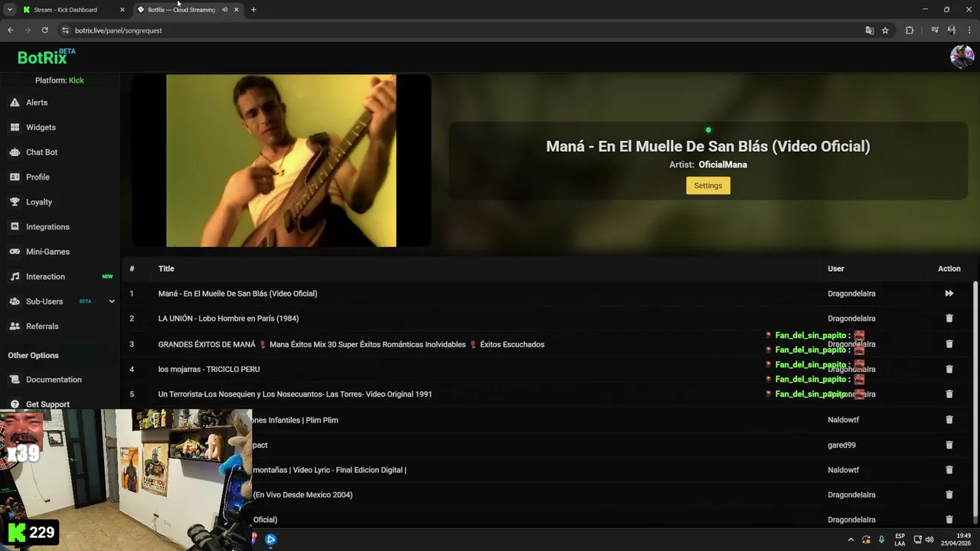Select the LA UNIÓN Lobo Hombre en París title
This screenshot has height=551, width=980.
pos(228,318)
